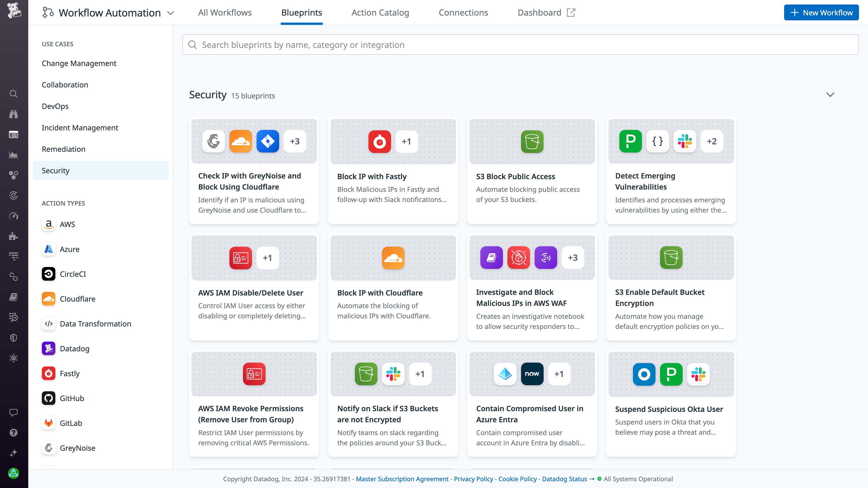Click the security Shield icon in sidebar

[14, 338]
